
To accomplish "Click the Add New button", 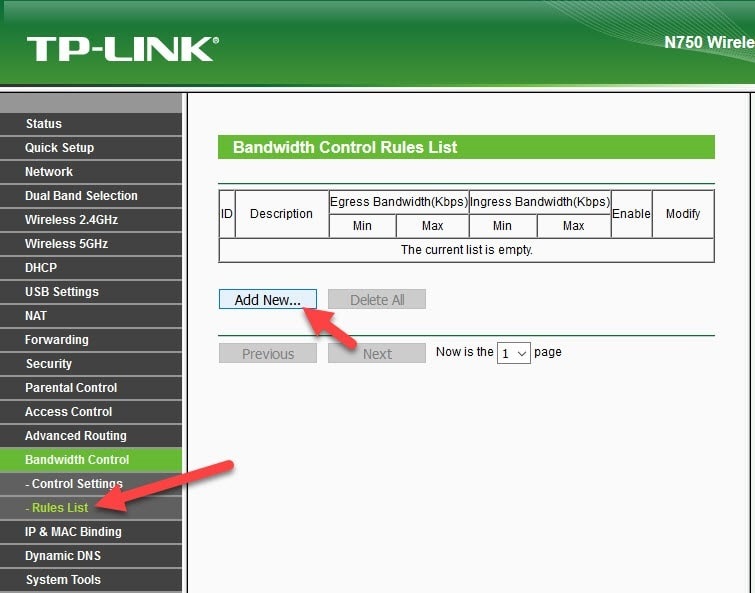I will coord(267,299).
